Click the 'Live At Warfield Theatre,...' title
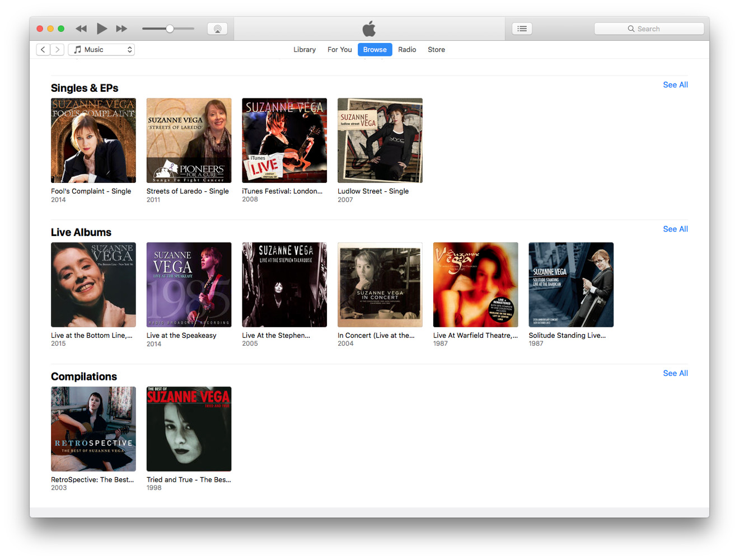 tap(476, 336)
